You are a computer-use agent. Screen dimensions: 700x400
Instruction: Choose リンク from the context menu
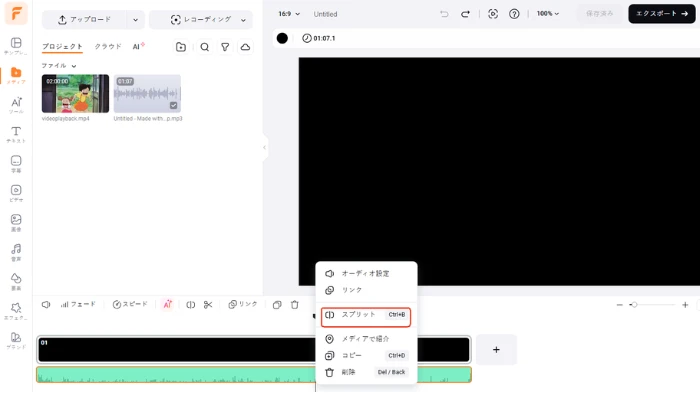coord(366,290)
